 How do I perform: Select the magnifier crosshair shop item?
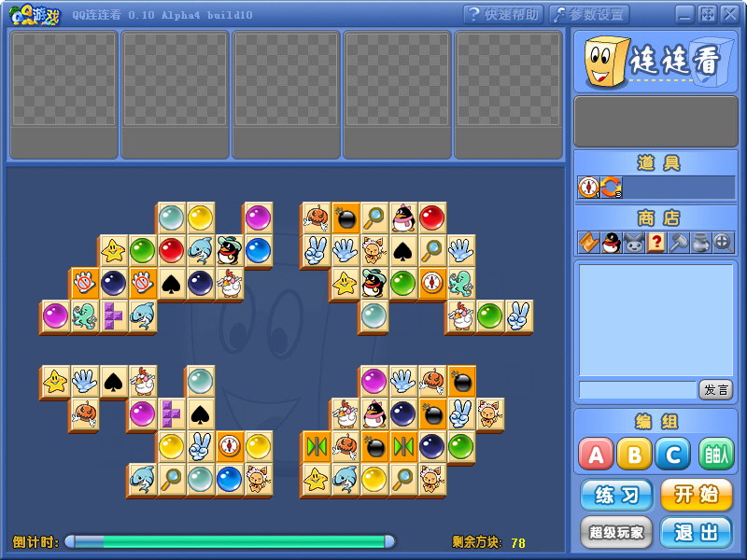point(723,243)
